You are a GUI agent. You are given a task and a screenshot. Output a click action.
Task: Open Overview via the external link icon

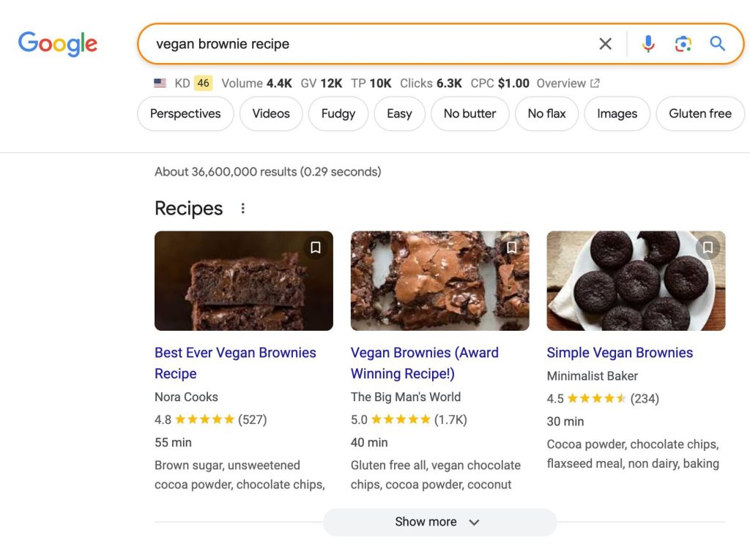pyautogui.click(x=595, y=83)
